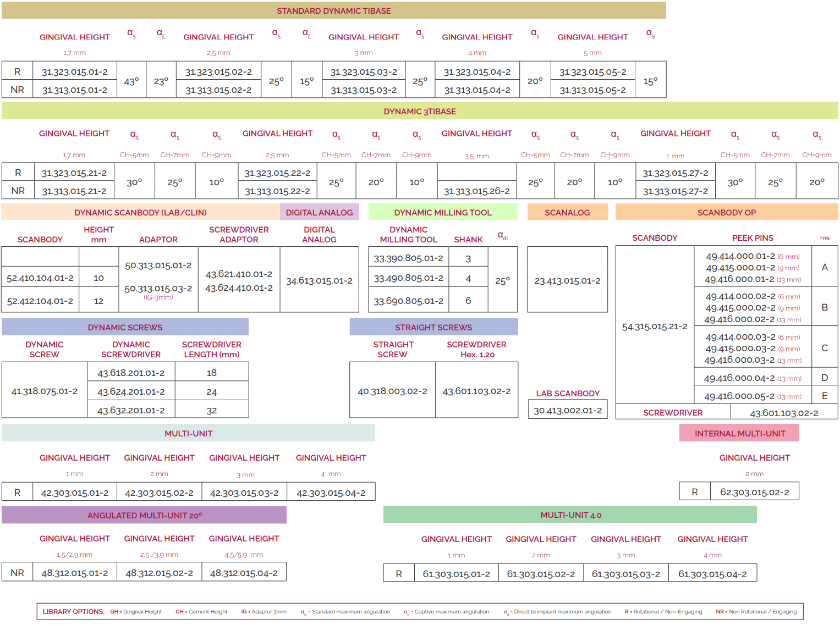Click the pink Digital Analog header

pyautogui.click(x=319, y=213)
